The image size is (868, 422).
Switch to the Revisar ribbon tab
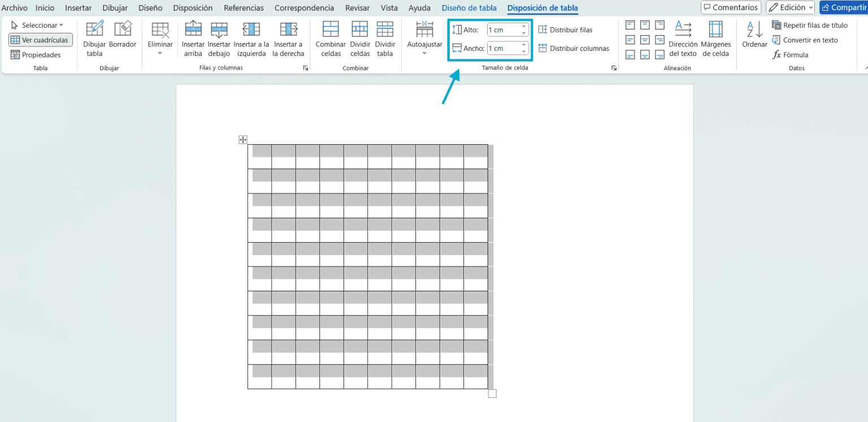(357, 8)
